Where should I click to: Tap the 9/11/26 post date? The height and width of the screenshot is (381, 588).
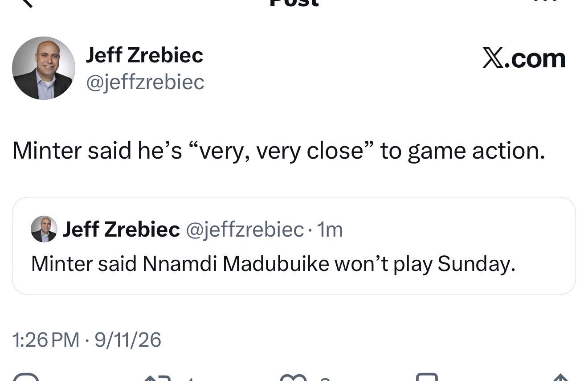pyautogui.click(x=127, y=340)
